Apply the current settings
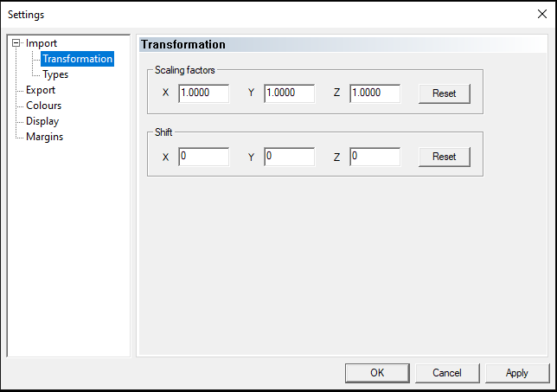The image size is (557, 392). coord(516,373)
